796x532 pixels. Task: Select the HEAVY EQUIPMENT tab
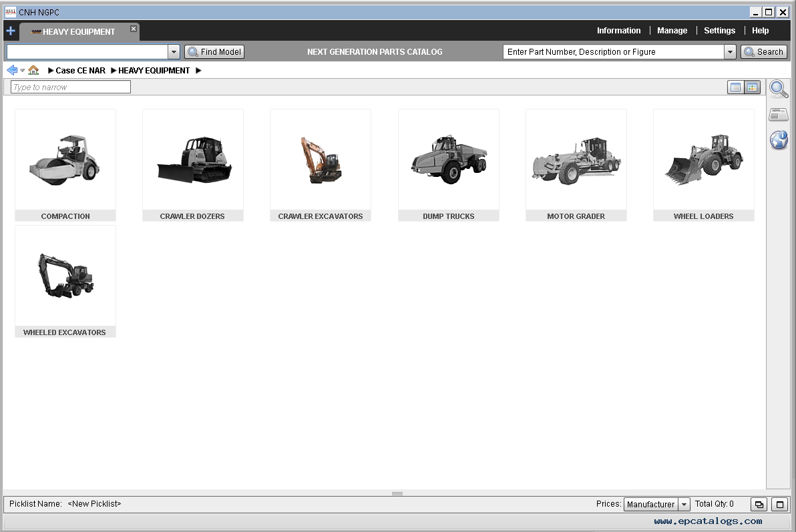tap(79, 31)
